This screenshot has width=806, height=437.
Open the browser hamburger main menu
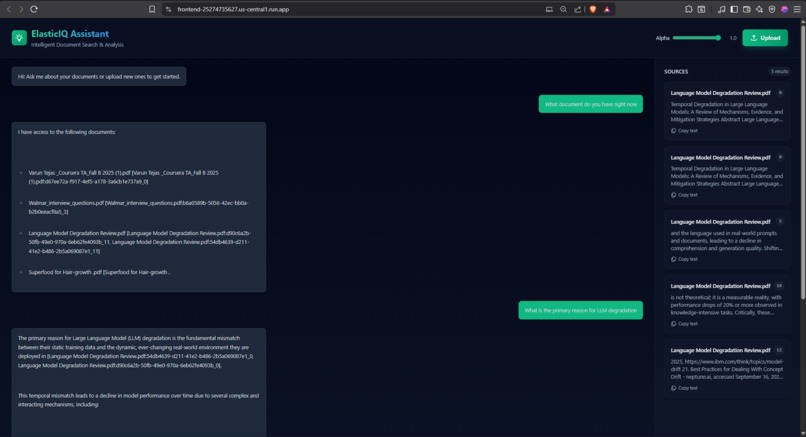(x=797, y=9)
